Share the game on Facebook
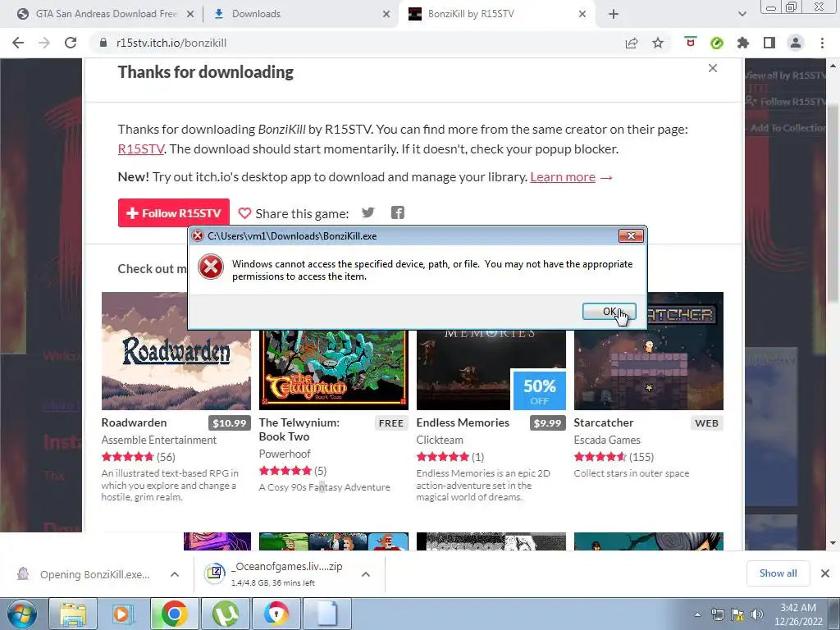This screenshot has width=840, height=630. (398, 212)
